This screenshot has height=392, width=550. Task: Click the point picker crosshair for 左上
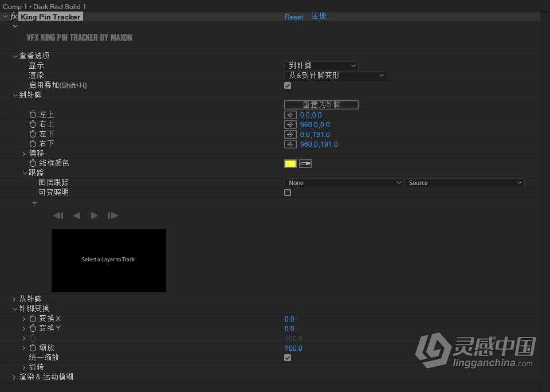[290, 115]
